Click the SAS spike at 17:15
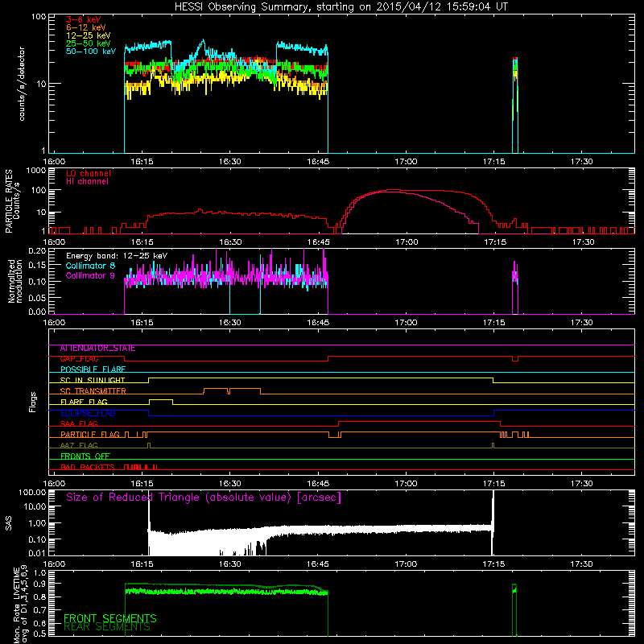The image size is (644, 644). [x=493, y=522]
